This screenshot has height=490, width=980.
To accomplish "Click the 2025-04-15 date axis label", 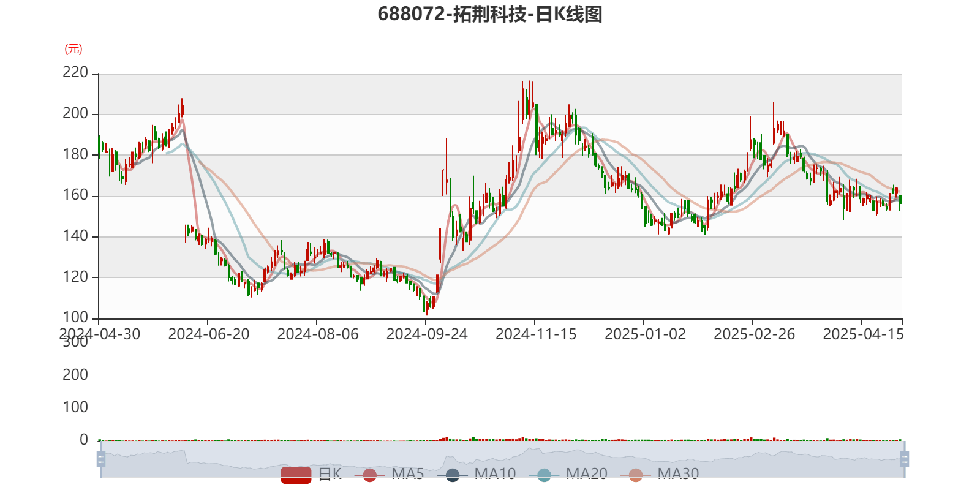I will pyautogui.click(x=863, y=334).
